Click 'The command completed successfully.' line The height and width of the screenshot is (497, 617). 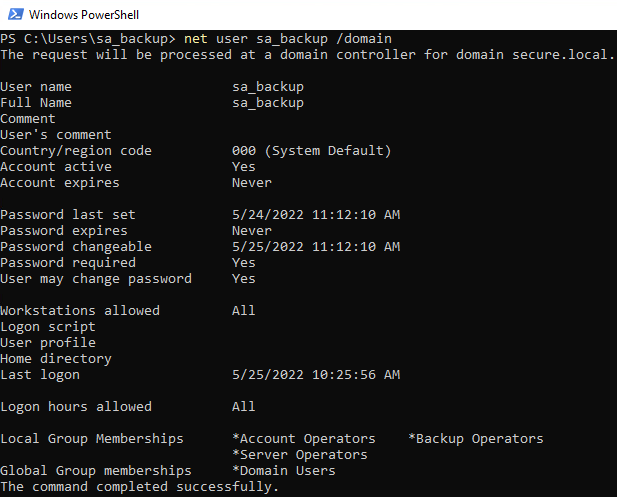[139, 487]
